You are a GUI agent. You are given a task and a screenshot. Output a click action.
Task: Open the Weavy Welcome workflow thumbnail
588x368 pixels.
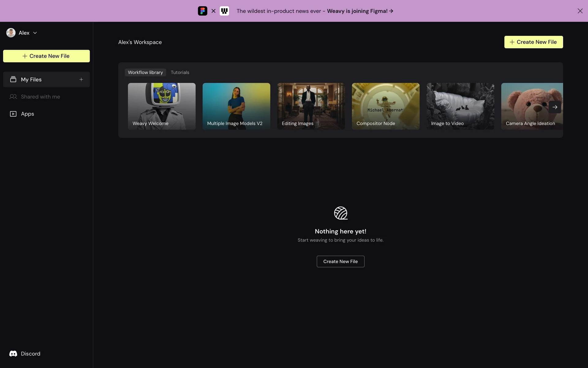coord(161,106)
